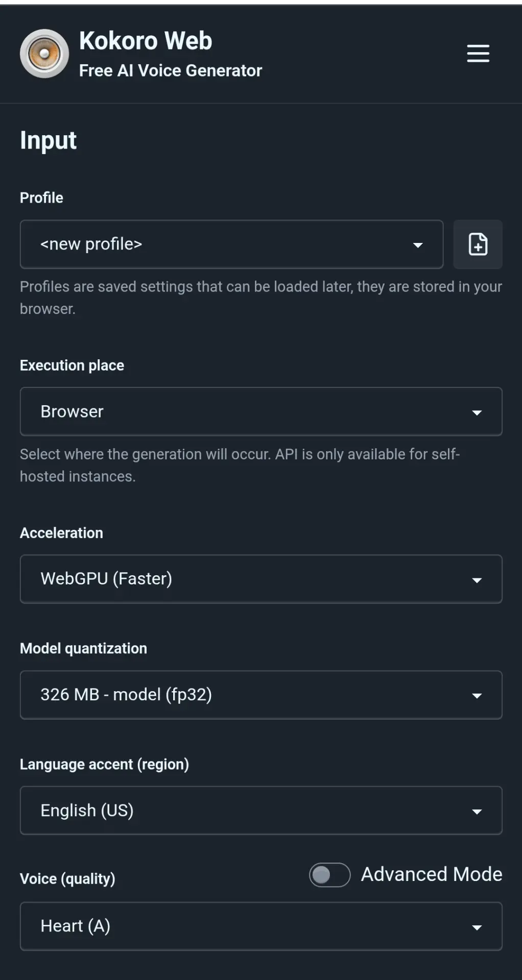Open the hamburger menu

click(478, 54)
